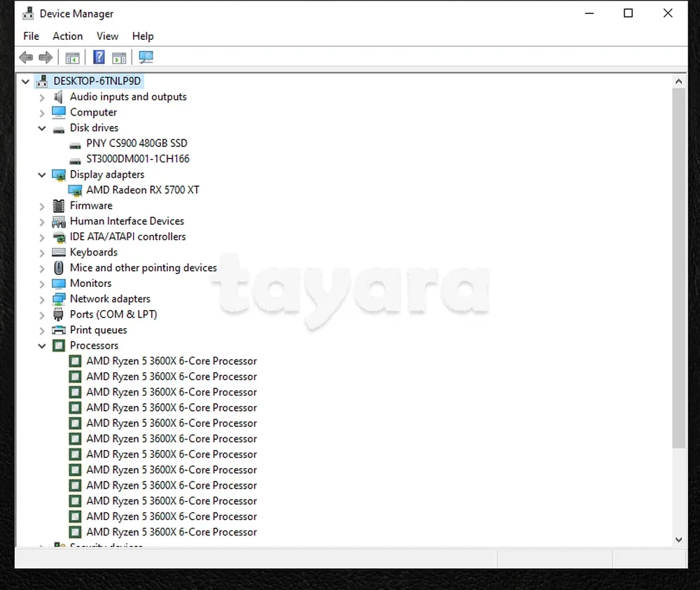The image size is (700, 590).
Task: Select the DESKTOP-6TNLP9D root node
Action: [97, 81]
